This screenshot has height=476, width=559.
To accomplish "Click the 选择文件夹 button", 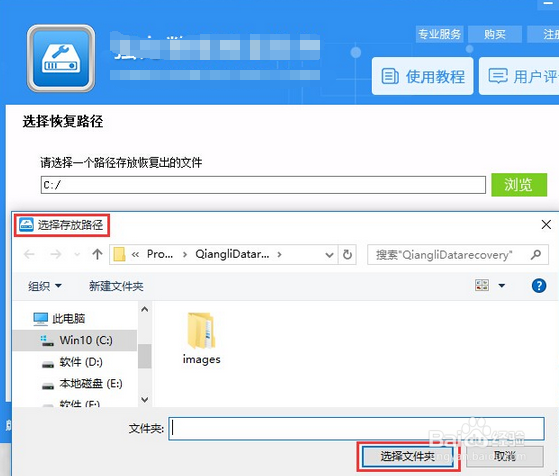I will tap(407, 456).
